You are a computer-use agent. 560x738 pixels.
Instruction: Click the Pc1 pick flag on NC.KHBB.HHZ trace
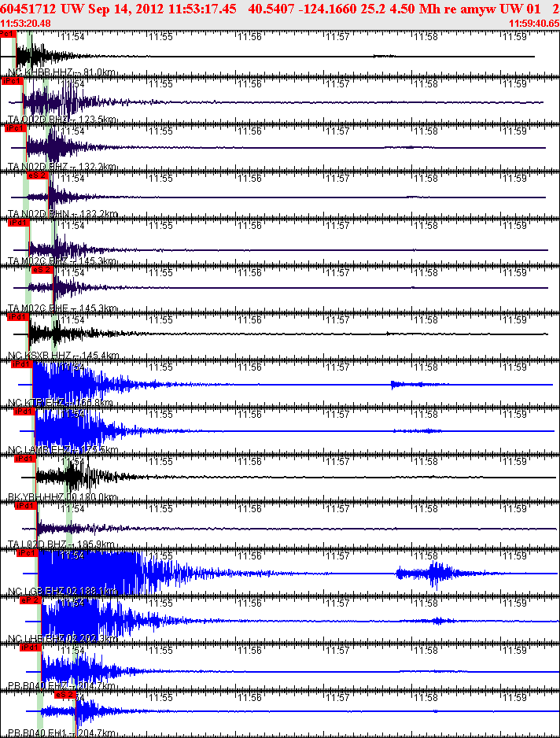pos(8,34)
